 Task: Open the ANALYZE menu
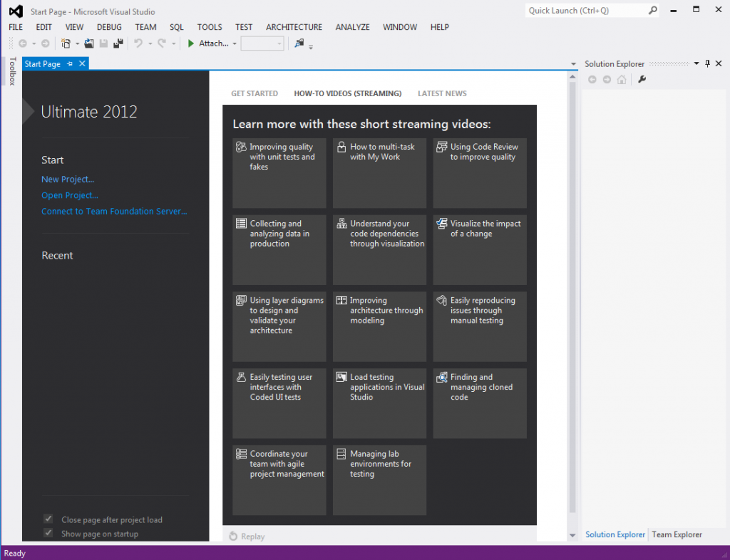coord(352,27)
